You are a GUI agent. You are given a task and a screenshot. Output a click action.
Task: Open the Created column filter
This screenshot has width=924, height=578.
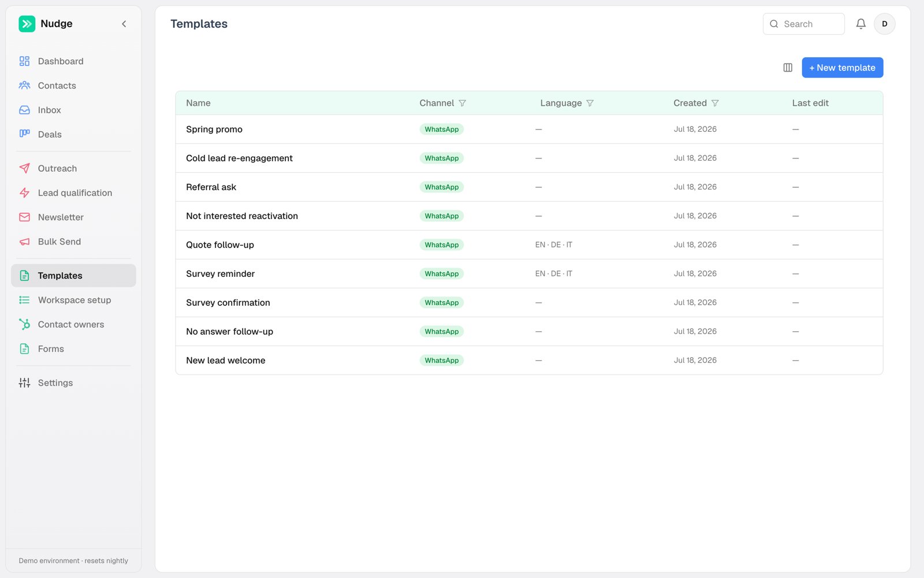pyautogui.click(x=715, y=103)
